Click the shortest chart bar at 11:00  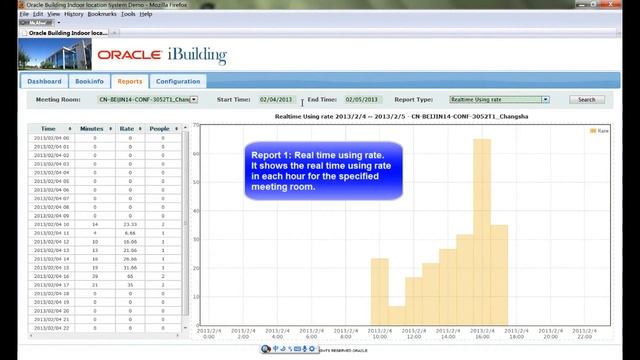pyautogui.click(x=397, y=316)
